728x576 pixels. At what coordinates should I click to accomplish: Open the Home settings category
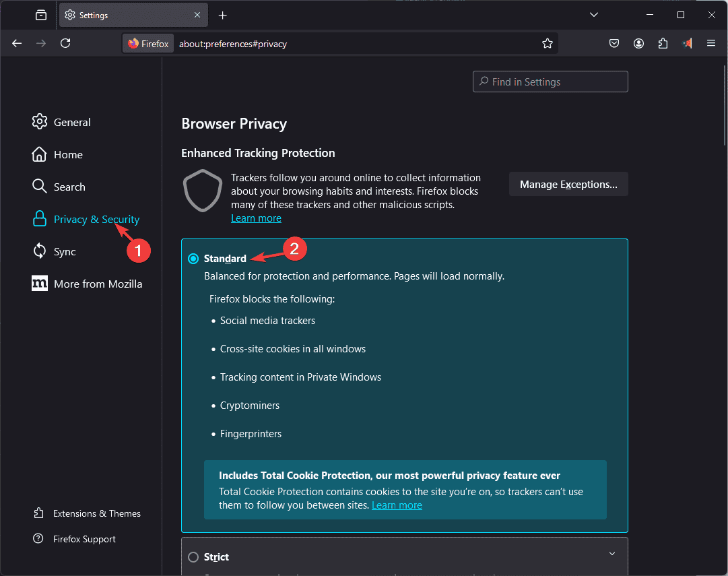pyautogui.click(x=57, y=154)
